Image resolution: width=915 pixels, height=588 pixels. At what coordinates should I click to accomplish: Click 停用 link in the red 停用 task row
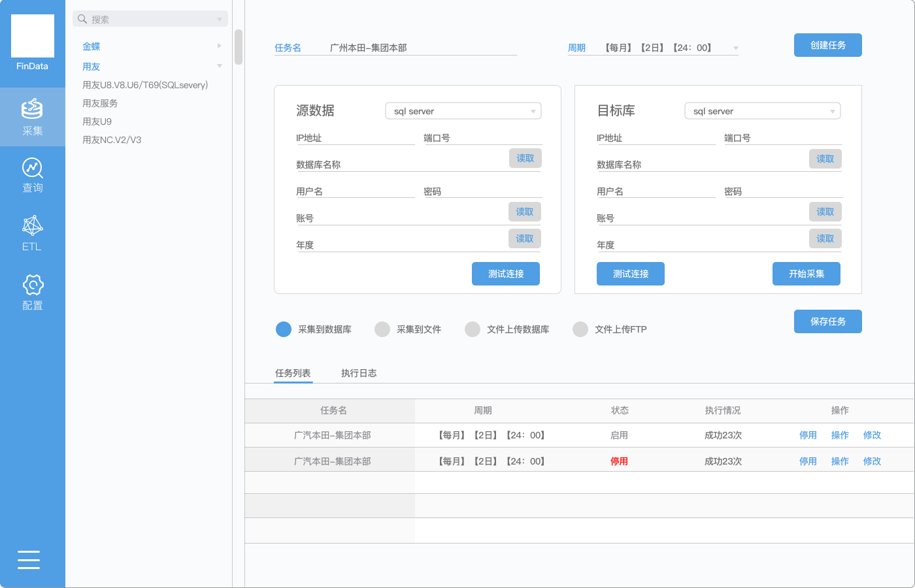point(808,461)
